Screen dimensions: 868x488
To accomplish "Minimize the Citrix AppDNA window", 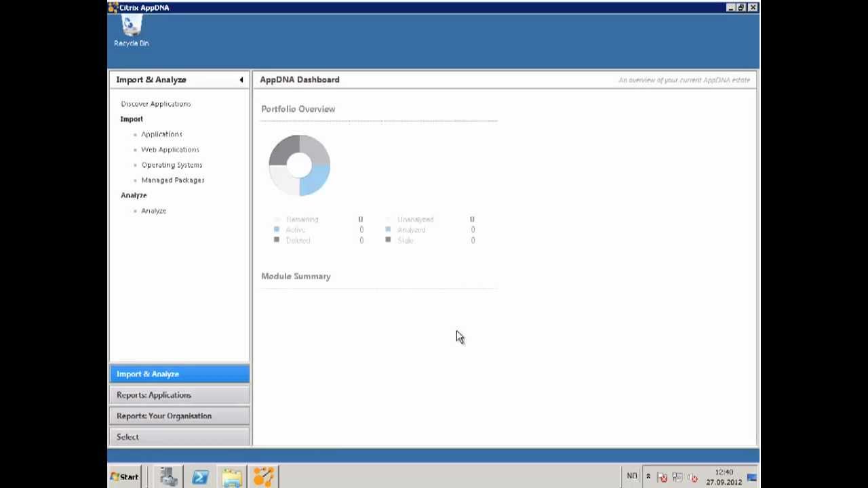I will pyautogui.click(x=730, y=7).
